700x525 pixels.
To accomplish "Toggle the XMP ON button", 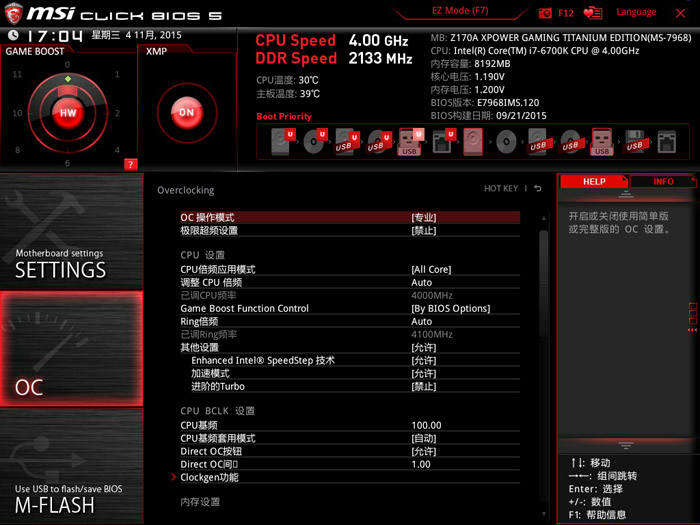I will pyautogui.click(x=186, y=113).
